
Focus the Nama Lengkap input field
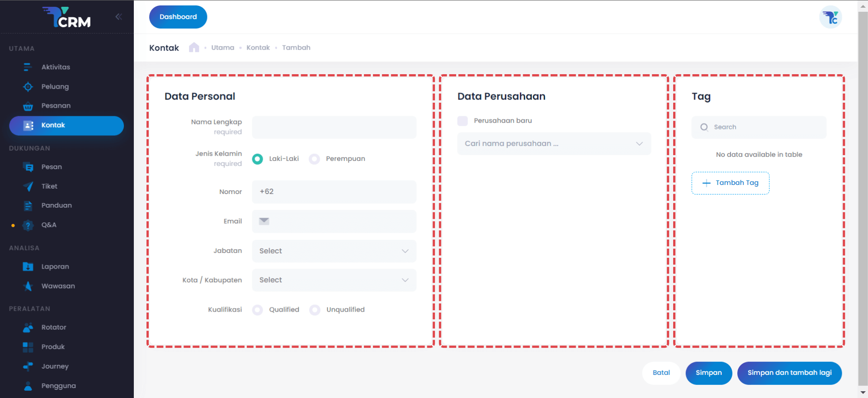(334, 128)
